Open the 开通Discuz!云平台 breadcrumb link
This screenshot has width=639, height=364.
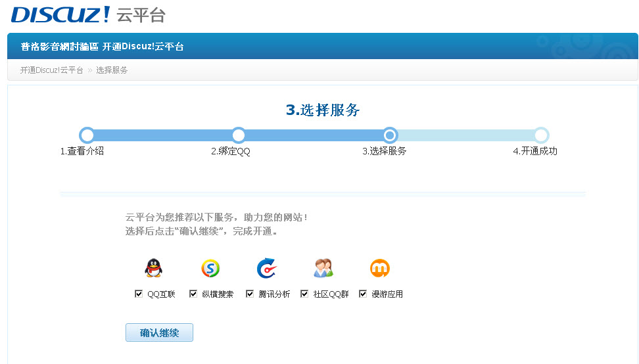coord(52,70)
